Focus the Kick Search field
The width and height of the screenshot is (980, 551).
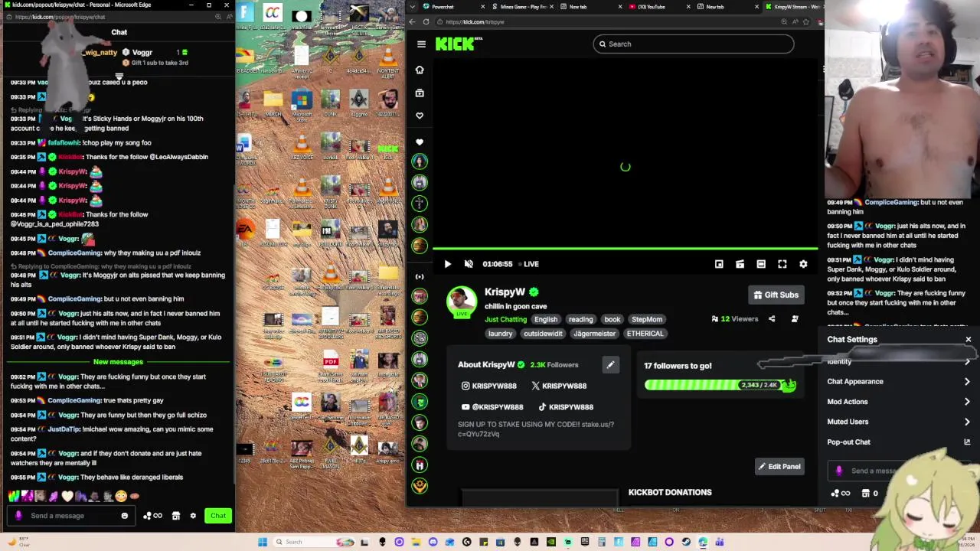[x=694, y=44]
